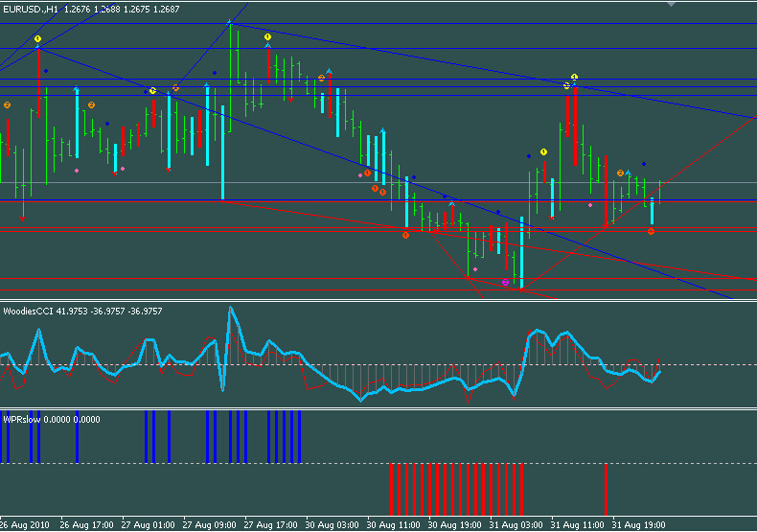Click the 31 Aug 03:00 time label
This screenshot has height=532, width=757.
coord(516,524)
